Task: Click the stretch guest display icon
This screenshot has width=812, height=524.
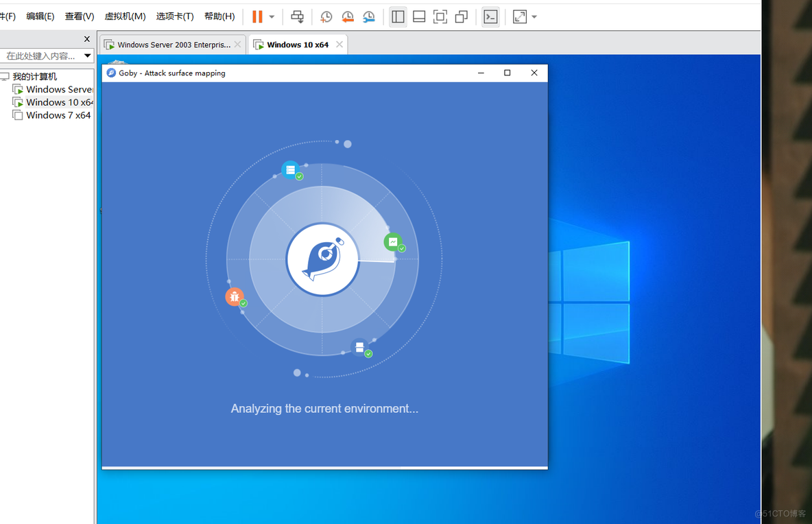Action: [x=520, y=16]
